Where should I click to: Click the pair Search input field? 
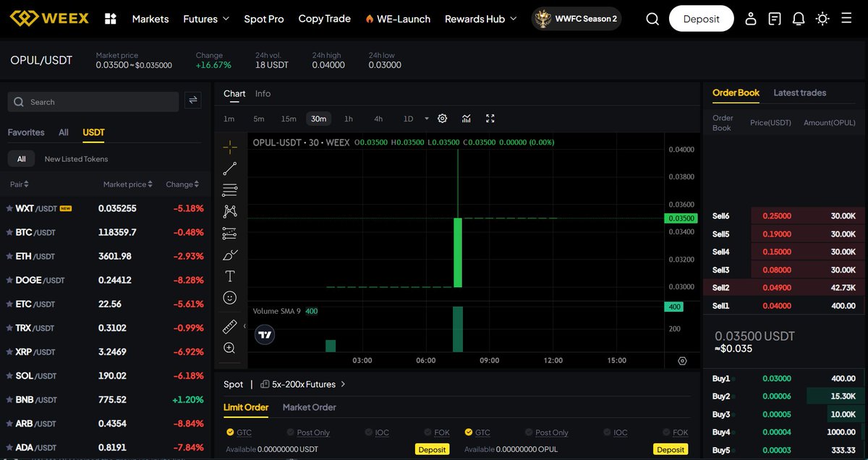coord(93,102)
